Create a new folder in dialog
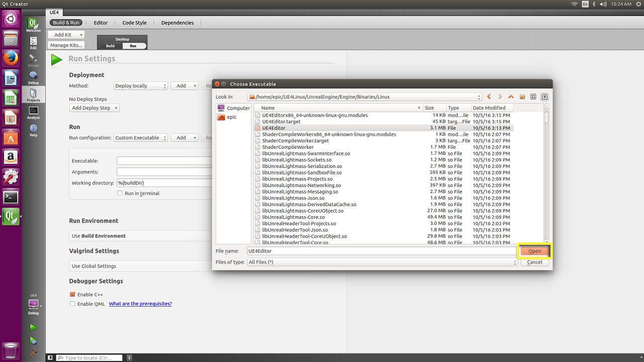 coord(522,97)
